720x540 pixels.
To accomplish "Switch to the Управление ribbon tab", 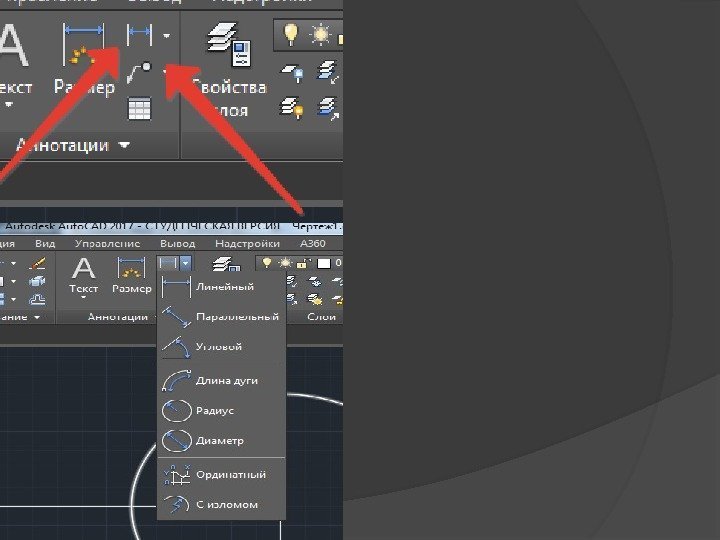I will point(107,243).
